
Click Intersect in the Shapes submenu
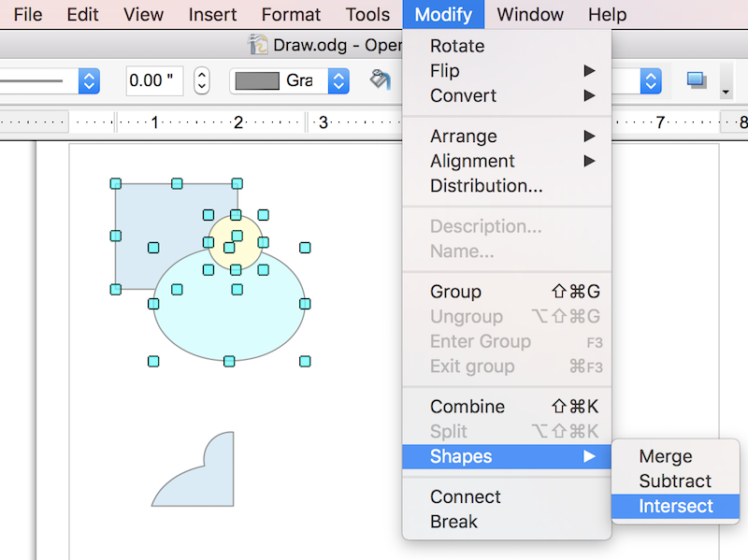pos(674,506)
